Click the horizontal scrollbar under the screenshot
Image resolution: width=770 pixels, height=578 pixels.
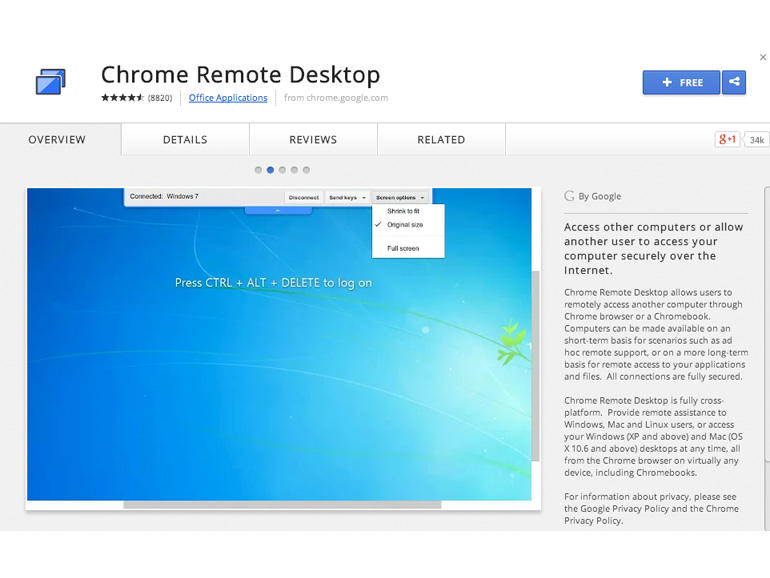[282, 504]
